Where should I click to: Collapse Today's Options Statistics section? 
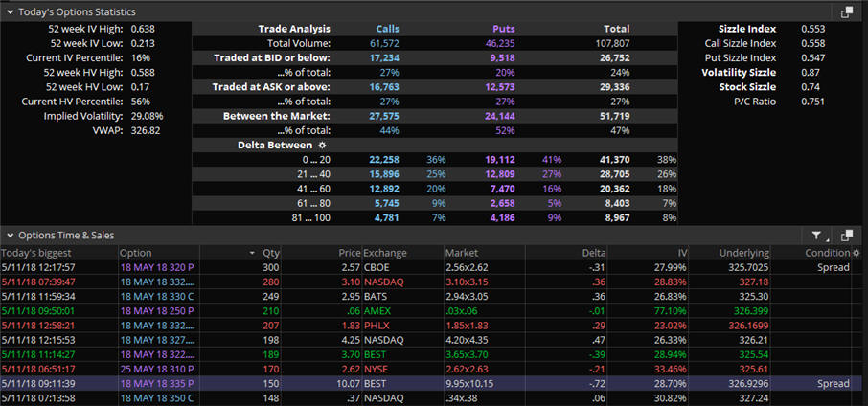click(x=9, y=11)
